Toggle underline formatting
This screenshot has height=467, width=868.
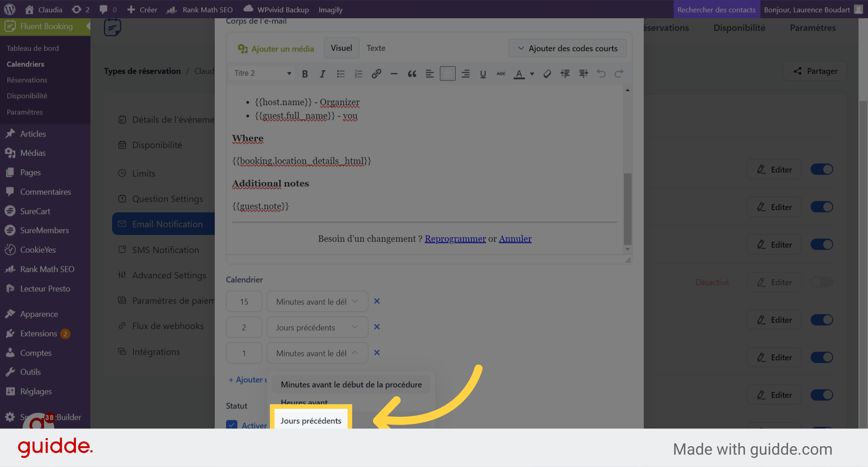coord(483,74)
